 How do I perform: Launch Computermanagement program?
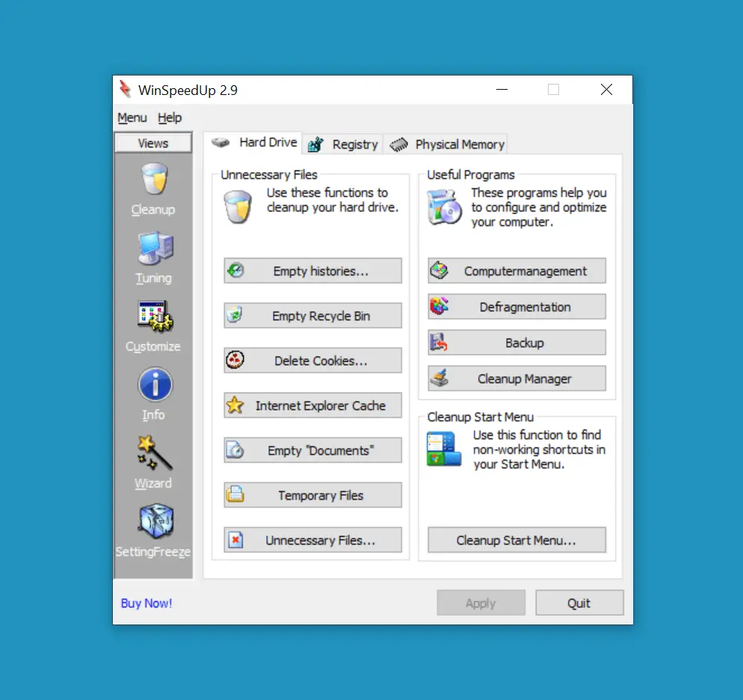point(517,271)
